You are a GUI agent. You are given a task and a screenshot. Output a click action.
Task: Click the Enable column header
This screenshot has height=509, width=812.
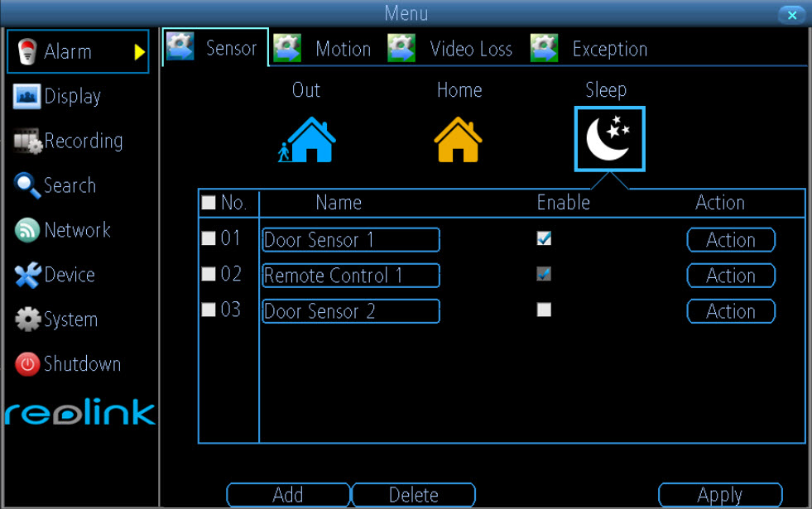click(x=564, y=203)
